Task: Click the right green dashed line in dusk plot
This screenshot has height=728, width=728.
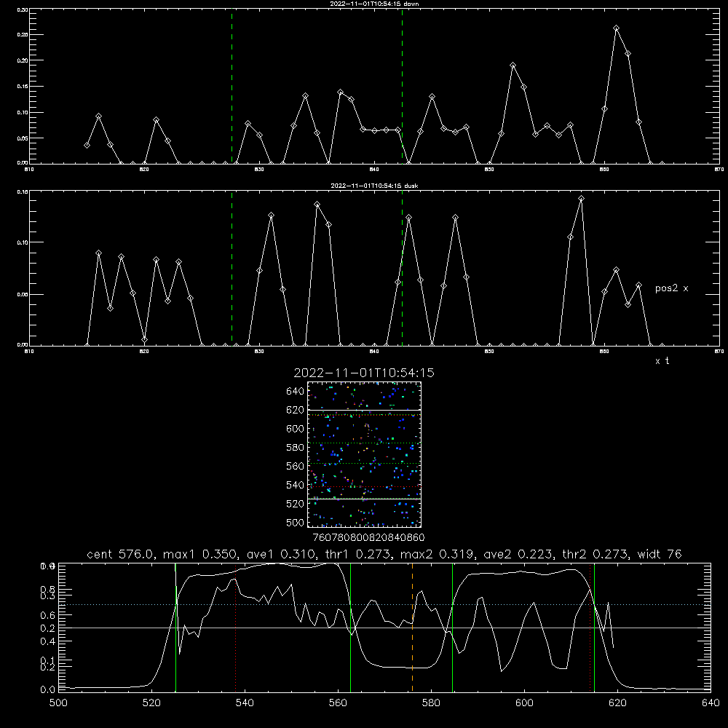Action: [402, 268]
